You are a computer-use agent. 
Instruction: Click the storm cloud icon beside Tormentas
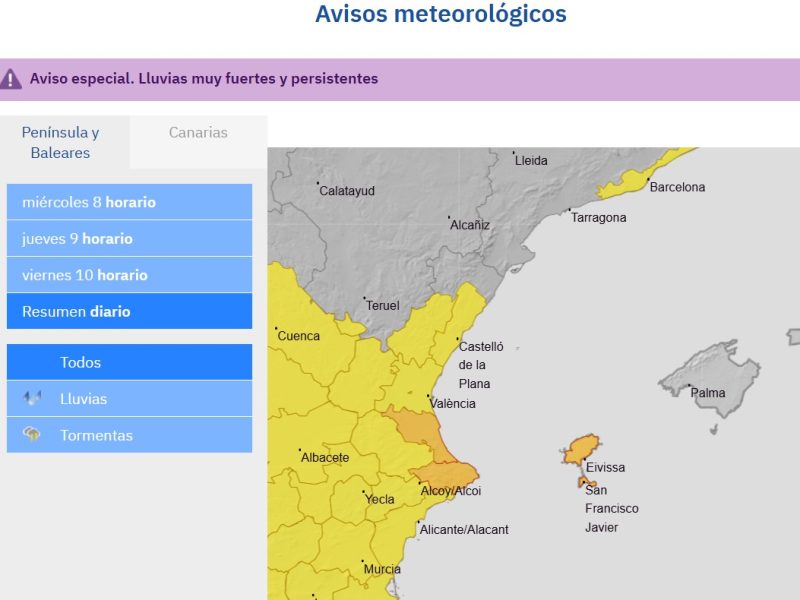pos(33,435)
